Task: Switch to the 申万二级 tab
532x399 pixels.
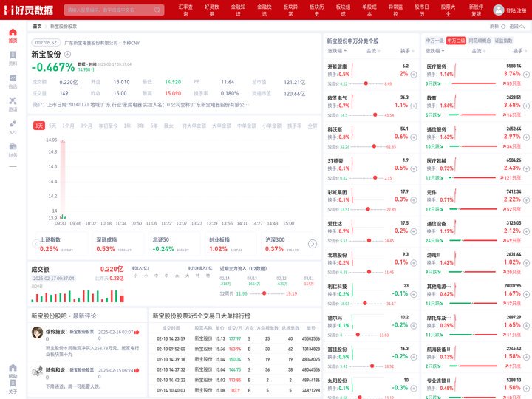Action: 456,41
